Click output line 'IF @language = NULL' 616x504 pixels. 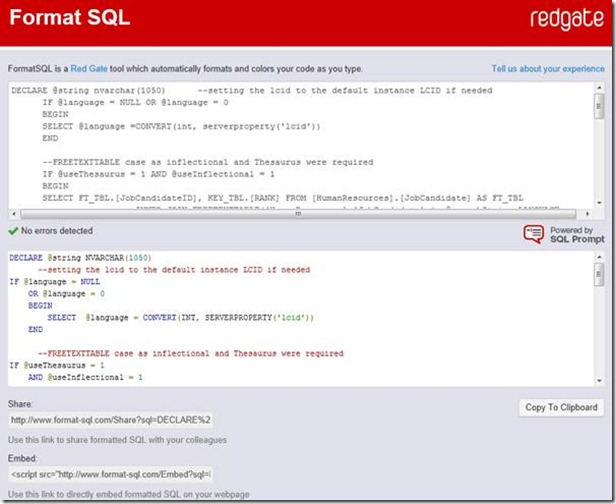[x=55, y=282]
